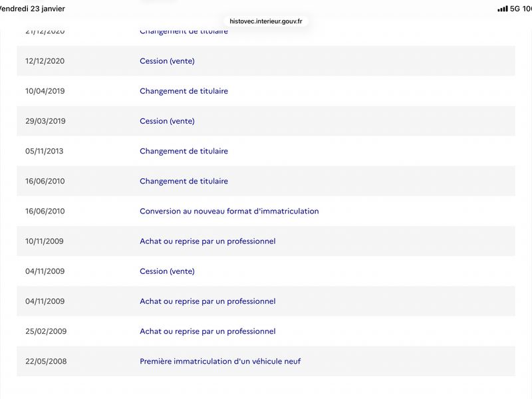Select Changement de titulaire from 16/06/2010

(x=184, y=181)
